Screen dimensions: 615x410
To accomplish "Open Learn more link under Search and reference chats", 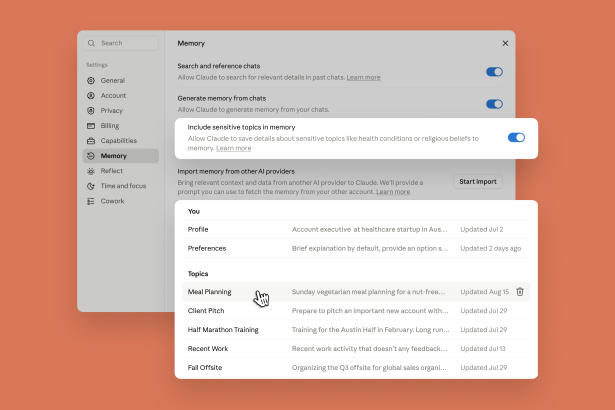I will coord(363,77).
